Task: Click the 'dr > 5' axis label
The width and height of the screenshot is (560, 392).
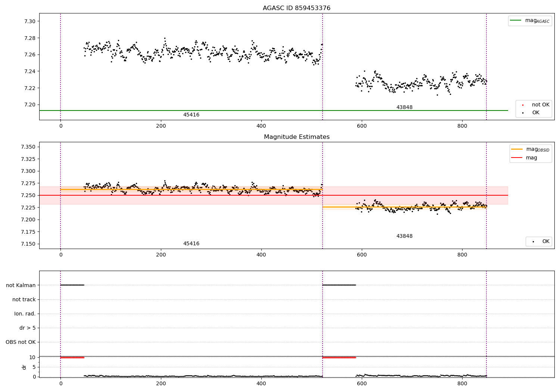Action: (28, 328)
